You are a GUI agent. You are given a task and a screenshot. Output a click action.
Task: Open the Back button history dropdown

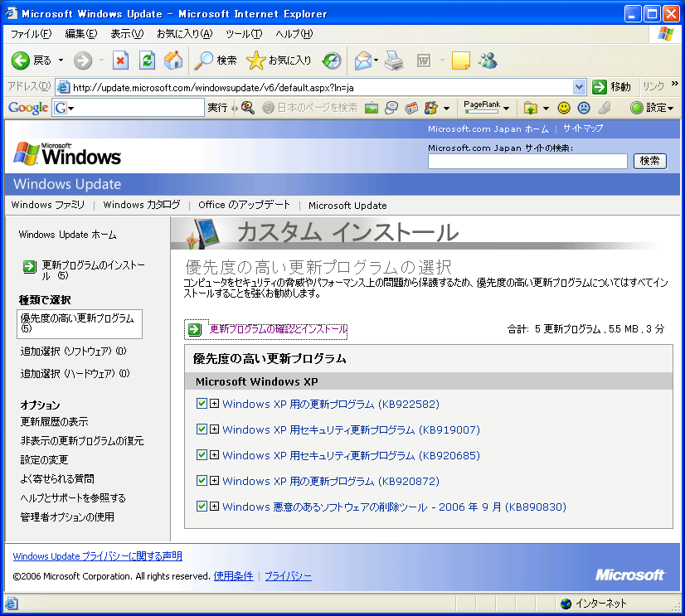[x=61, y=61]
